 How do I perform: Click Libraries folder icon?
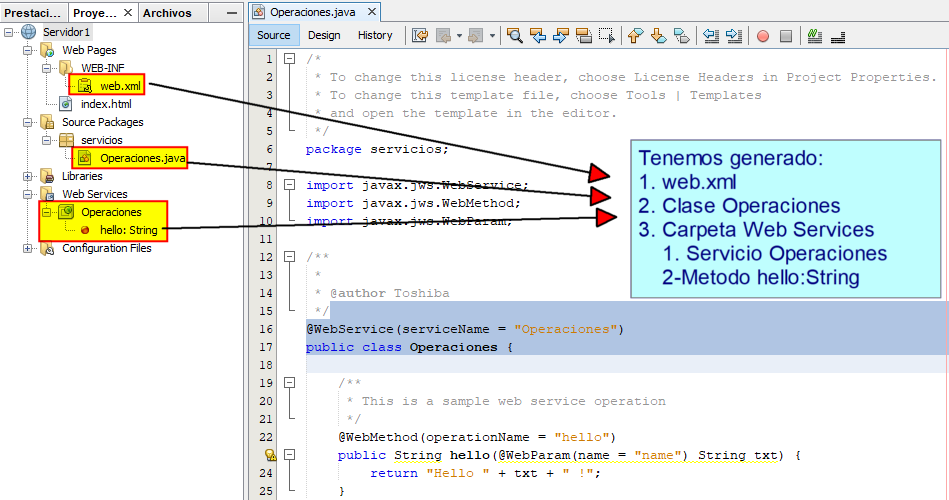(x=47, y=176)
